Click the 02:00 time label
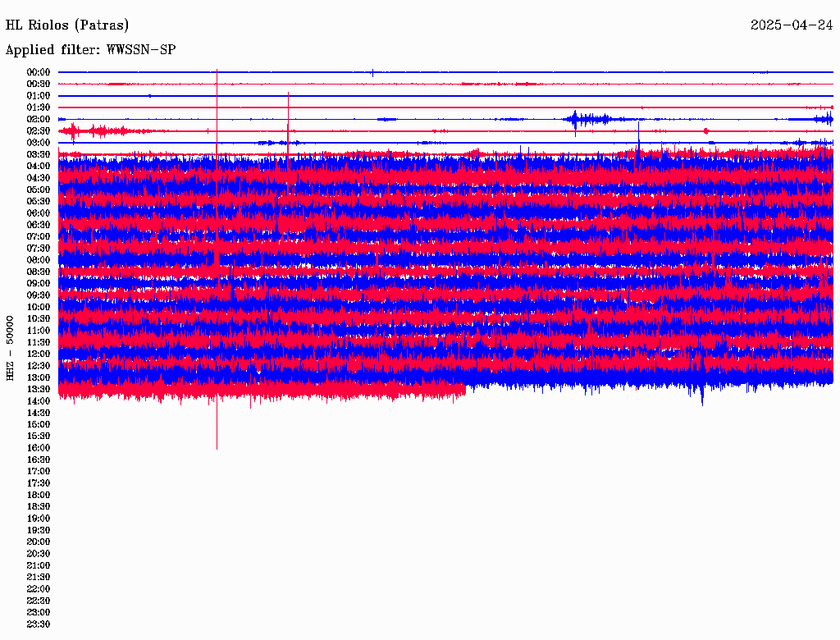Image resolution: width=840 pixels, height=640 pixels. tap(39, 119)
